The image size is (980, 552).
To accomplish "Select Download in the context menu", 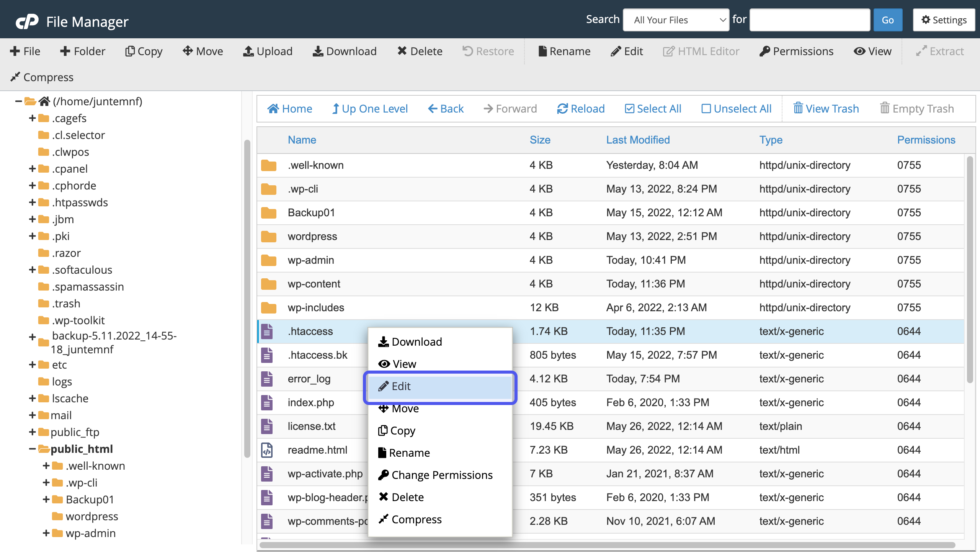I will point(440,342).
